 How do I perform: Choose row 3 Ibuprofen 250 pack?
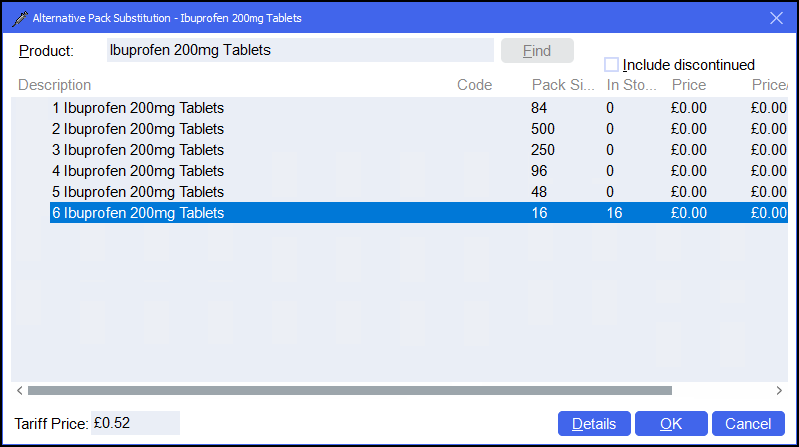click(x=138, y=150)
